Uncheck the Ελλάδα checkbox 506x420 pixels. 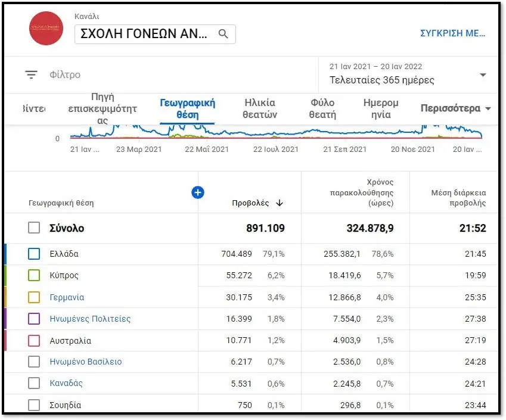point(34,254)
